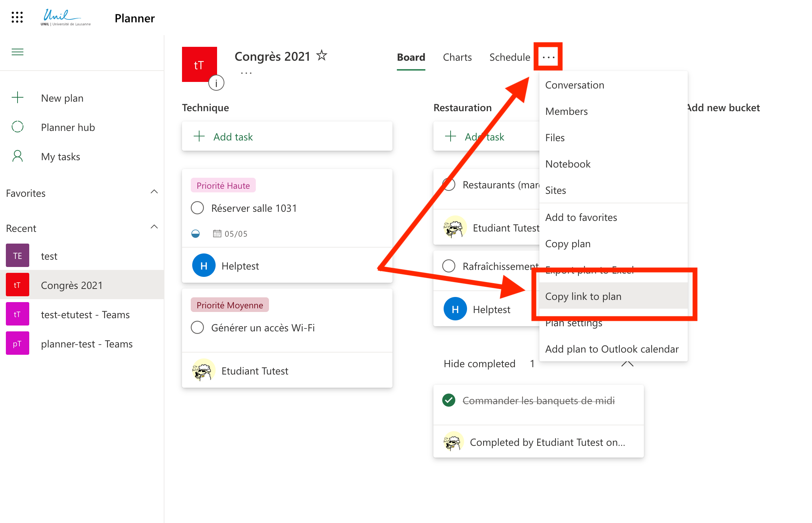Open the app launcher waffle icon
Image resolution: width=812 pixels, height=523 pixels.
pyautogui.click(x=17, y=17)
